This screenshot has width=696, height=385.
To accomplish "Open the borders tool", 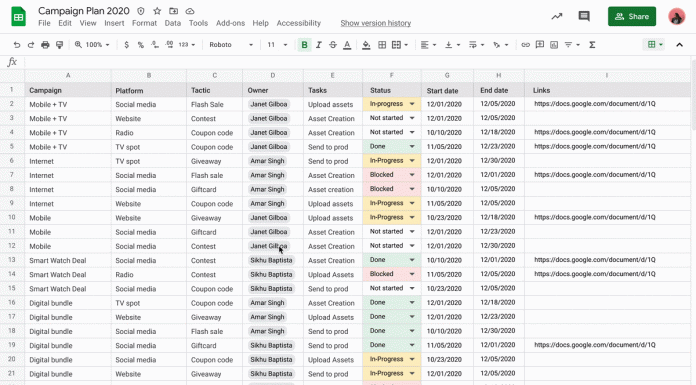I will point(382,45).
